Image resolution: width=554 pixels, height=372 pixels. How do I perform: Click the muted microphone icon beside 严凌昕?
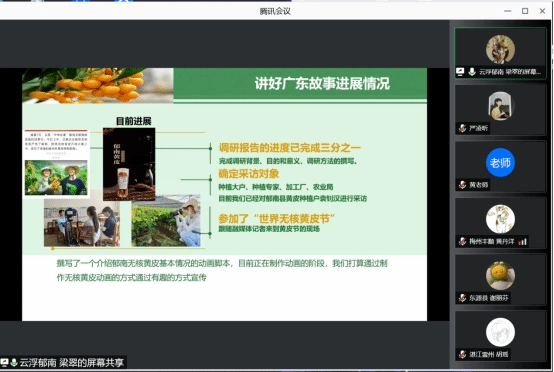point(462,128)
